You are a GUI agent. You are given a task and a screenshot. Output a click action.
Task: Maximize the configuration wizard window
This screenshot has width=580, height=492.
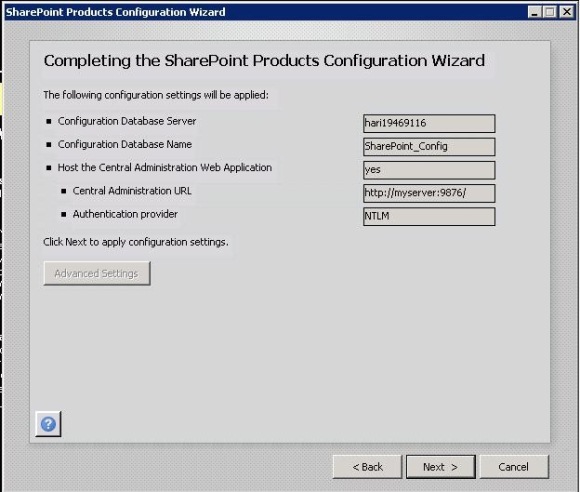click(550, 12)
